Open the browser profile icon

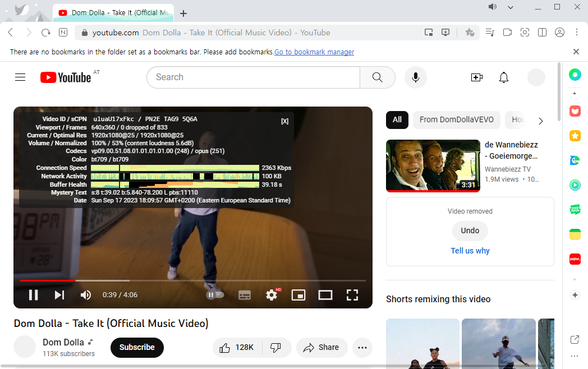pos(559,33)
